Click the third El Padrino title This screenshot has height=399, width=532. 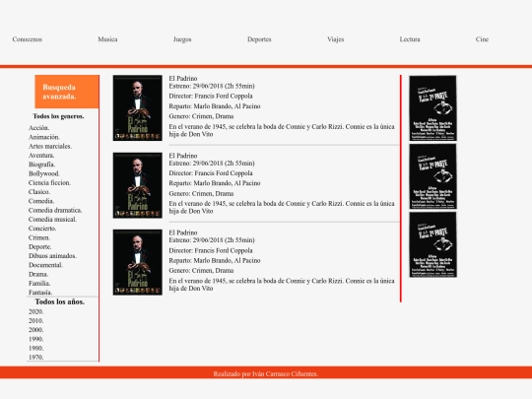183,233
